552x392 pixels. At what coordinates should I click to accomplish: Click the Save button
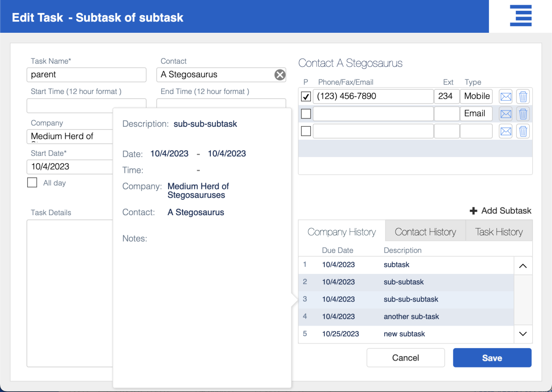pos(492,358)
